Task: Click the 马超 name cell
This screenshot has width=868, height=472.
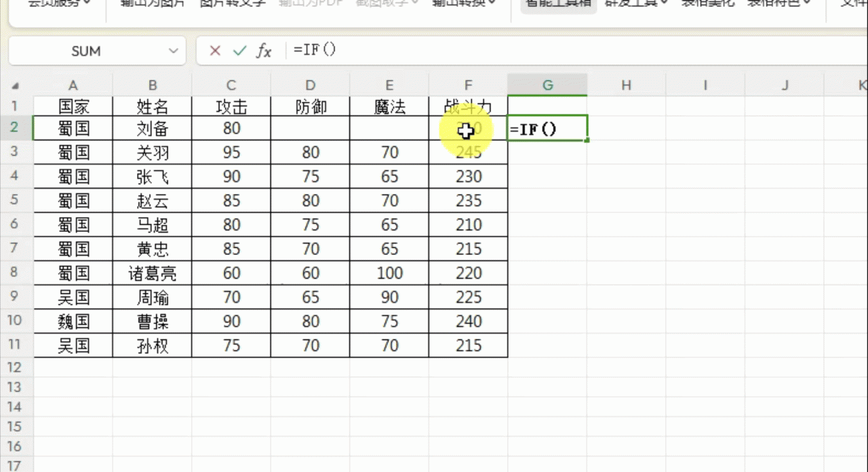Action: point(153,224)
